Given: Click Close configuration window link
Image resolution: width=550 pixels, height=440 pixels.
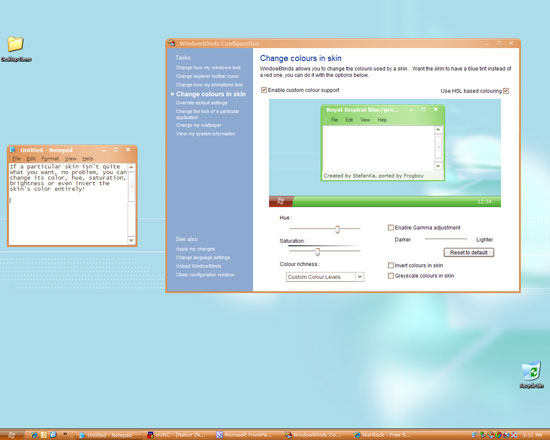Looking at the screenshot, I should pos(205,275).
